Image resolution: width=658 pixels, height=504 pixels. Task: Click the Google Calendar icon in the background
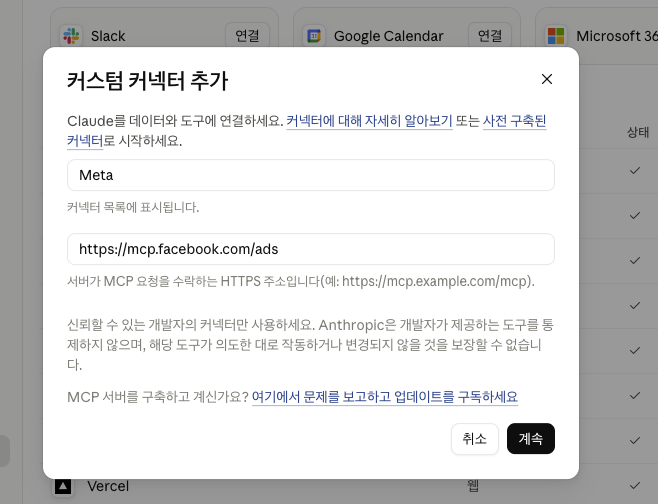click(314, 36)
